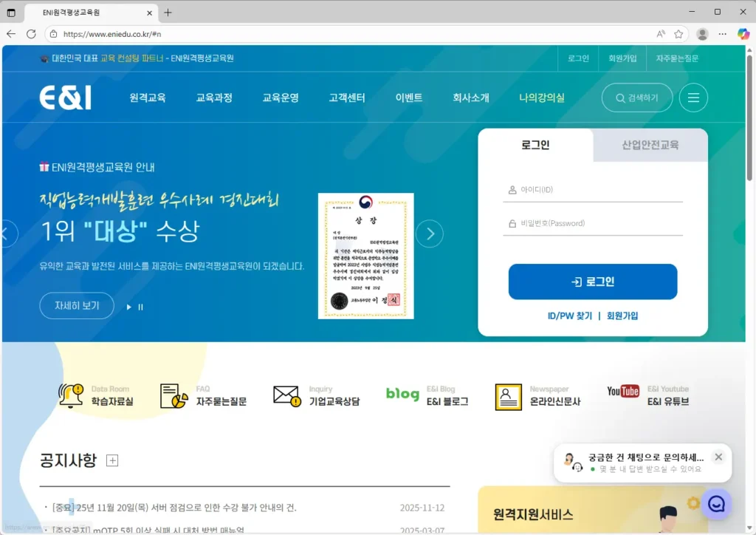Click 학습자료실 text link
Screen dimensions: 756x535
click(x=112, y=401)
